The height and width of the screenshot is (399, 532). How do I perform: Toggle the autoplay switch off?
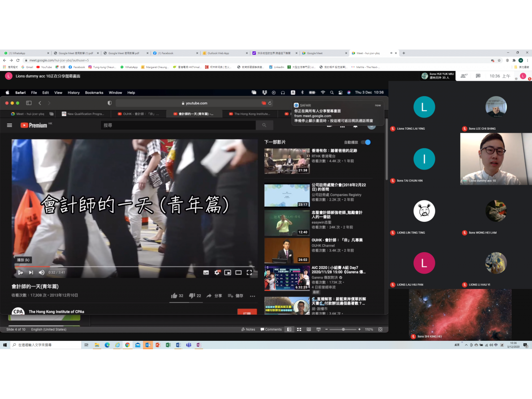pos(366,142)
